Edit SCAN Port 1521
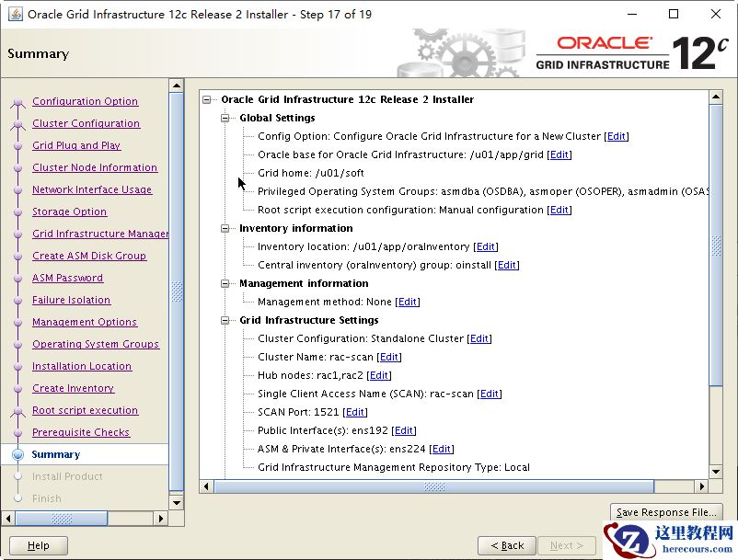The width and height of the screenshot is (738, 560). 355,412
